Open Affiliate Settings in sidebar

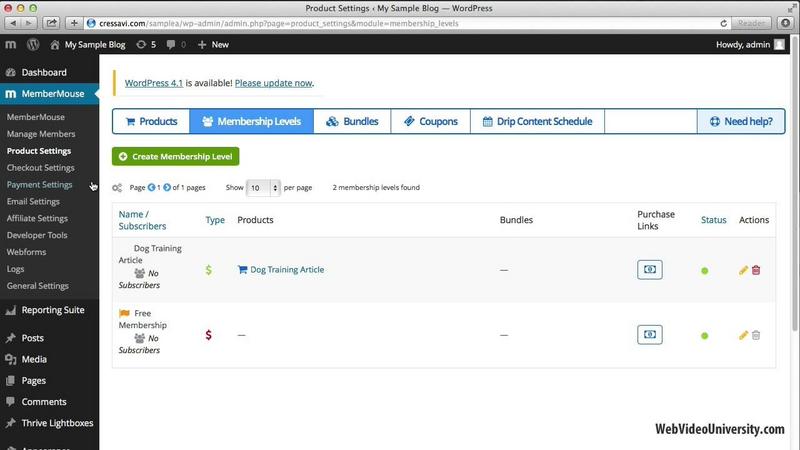pyautogui.click(x=37, y=218)
